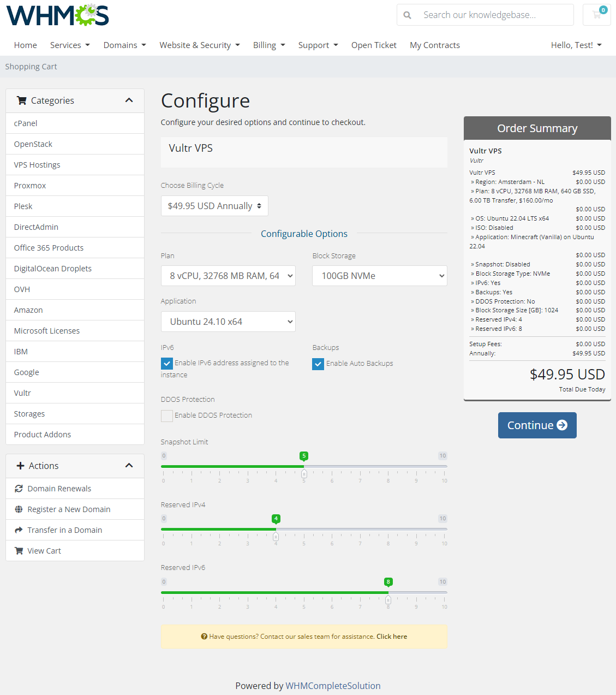Click the WHMCS logo
This screenshot has height=695, width=616.
(57, 15)
